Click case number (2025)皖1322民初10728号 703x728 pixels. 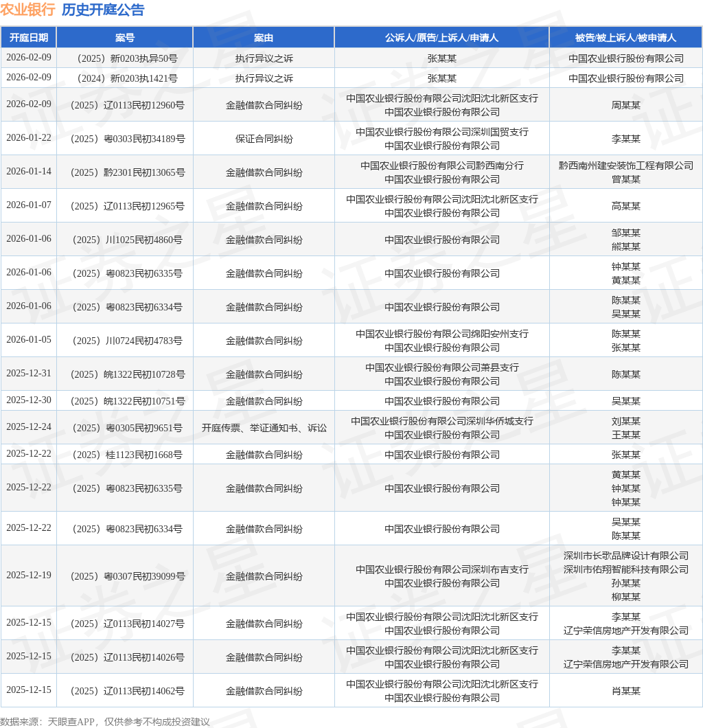pos(125,375)
